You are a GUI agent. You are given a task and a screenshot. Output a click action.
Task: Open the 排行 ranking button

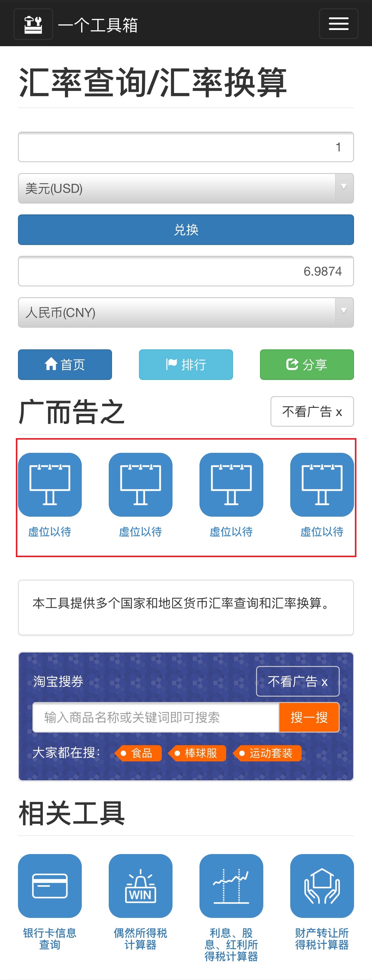(186, 364)
